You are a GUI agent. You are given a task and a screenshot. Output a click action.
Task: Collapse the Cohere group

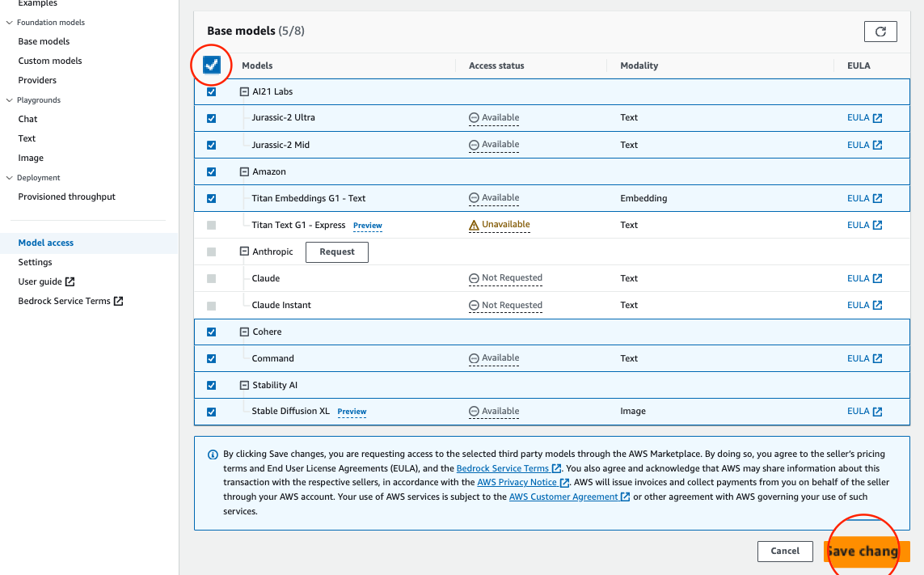click(x=244, y=332)
